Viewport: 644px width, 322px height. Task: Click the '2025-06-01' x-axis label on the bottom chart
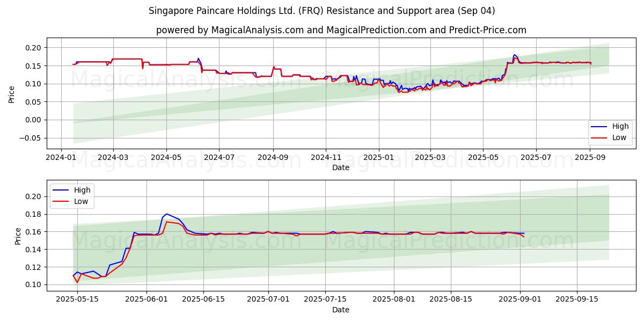coord(146,300)
